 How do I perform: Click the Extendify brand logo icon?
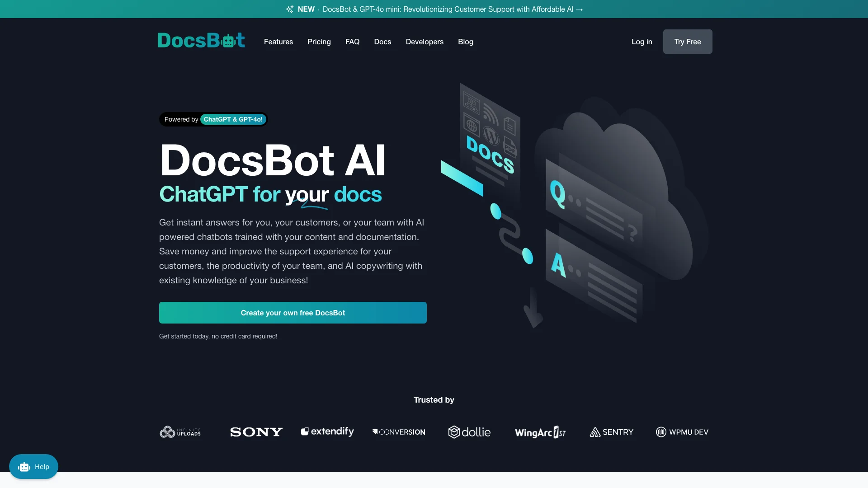305,432
